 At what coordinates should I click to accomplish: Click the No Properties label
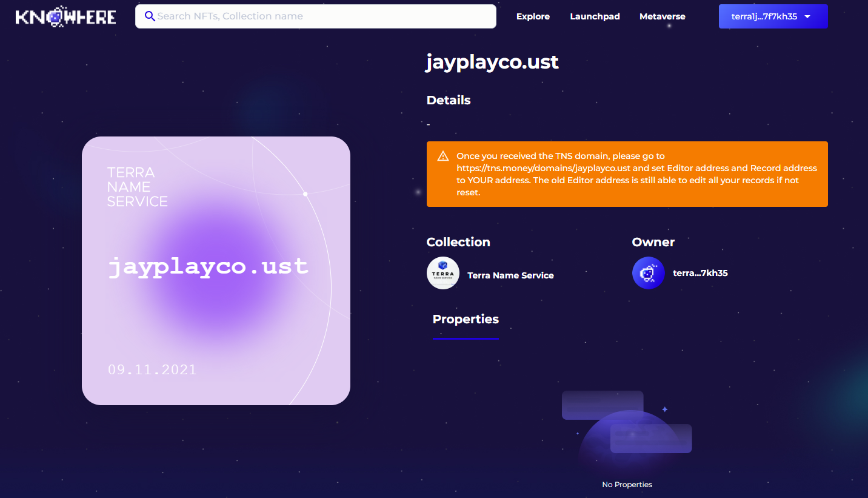coord(627,485)
